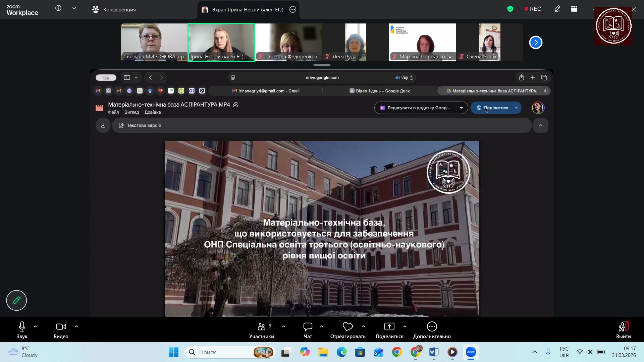Open the Participants panel icon
644x362 pixels.
pyautogui.click(x=262, y=326)
